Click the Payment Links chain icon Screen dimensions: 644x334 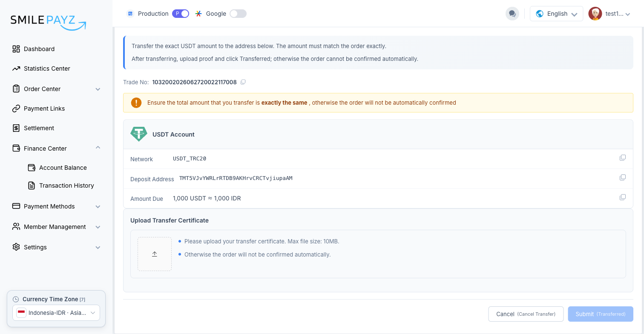pos(16,108)
